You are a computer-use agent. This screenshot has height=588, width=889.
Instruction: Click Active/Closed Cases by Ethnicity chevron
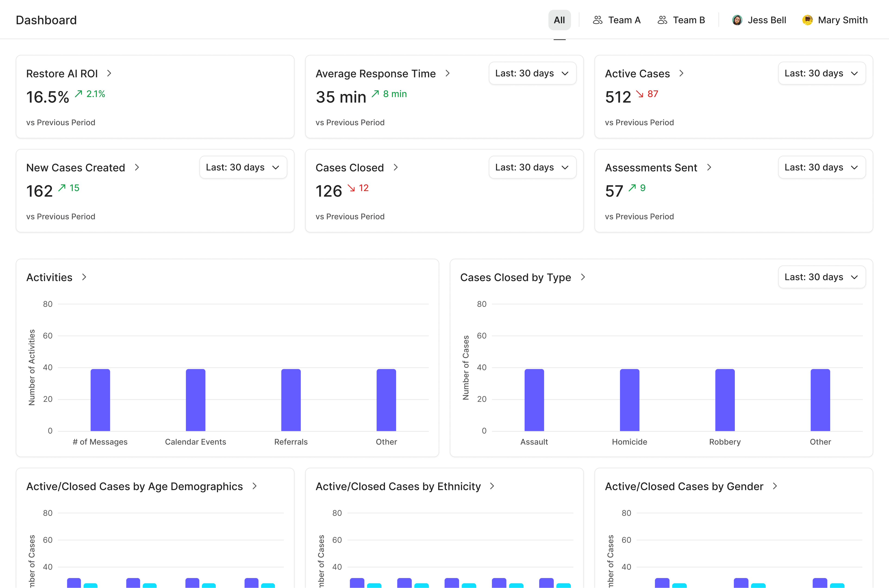[x=492, y=486]
